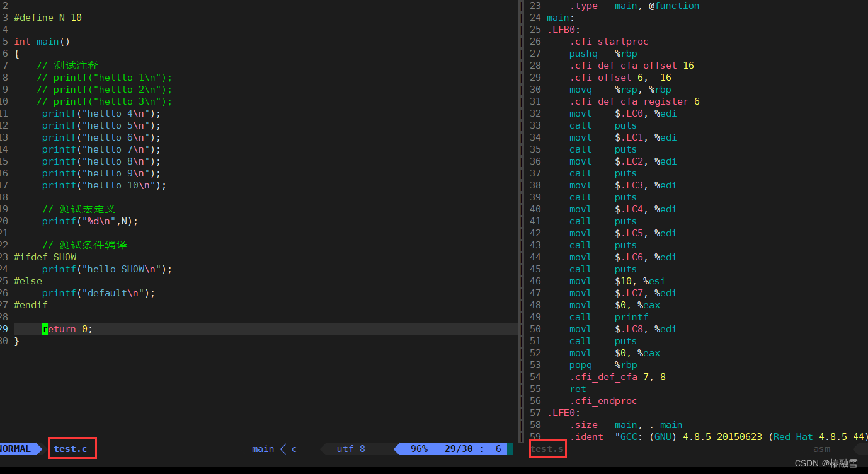Click commented line printf("helllo 2\n")
868x474 pixels.
pos(104,90)
